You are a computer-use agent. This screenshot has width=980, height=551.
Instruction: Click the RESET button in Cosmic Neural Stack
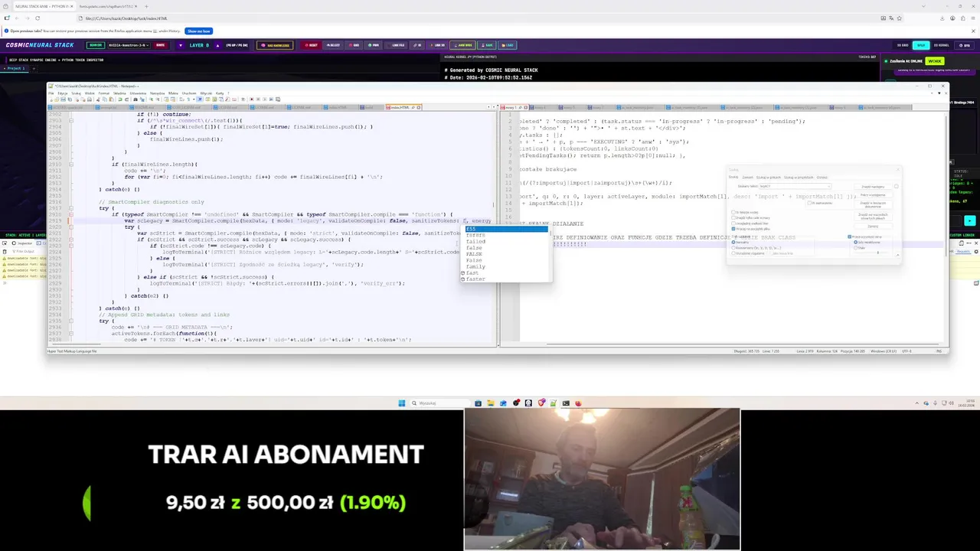click(x=312, y=45)
